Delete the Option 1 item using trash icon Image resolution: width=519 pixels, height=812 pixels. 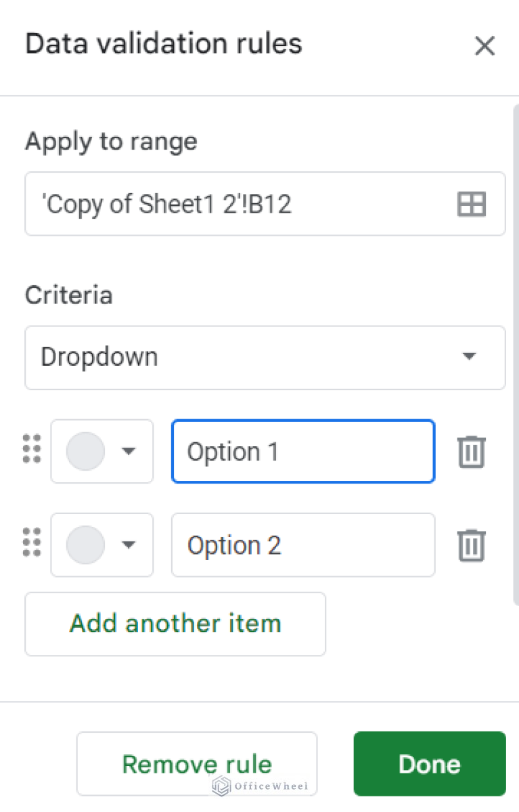[x=471, y=451]
